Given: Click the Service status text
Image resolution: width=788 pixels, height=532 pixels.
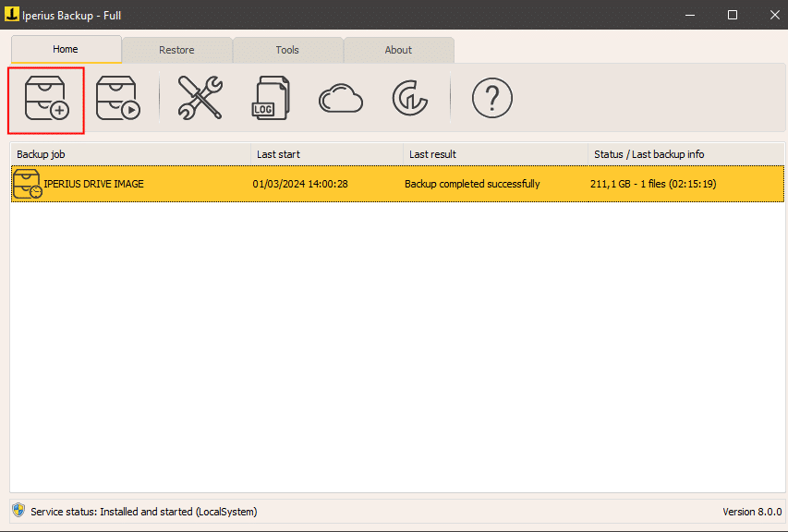Looking at the screenshot, I should pos(139,511).
